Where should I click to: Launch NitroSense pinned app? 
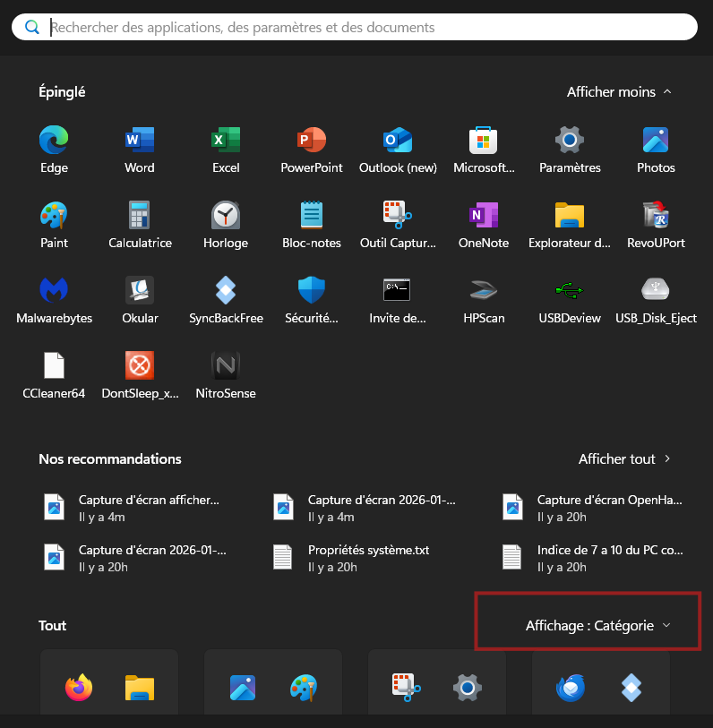coord(226,375)
